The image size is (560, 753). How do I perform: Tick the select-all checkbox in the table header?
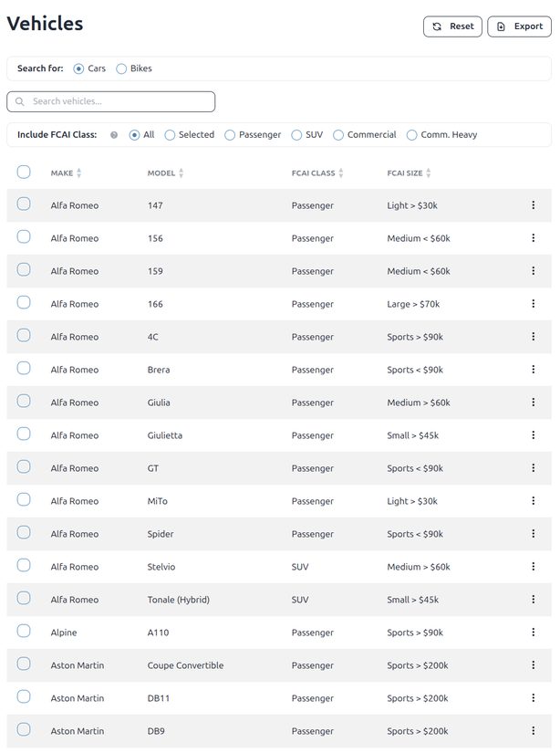pyautogui.click(x=24, y=172)
